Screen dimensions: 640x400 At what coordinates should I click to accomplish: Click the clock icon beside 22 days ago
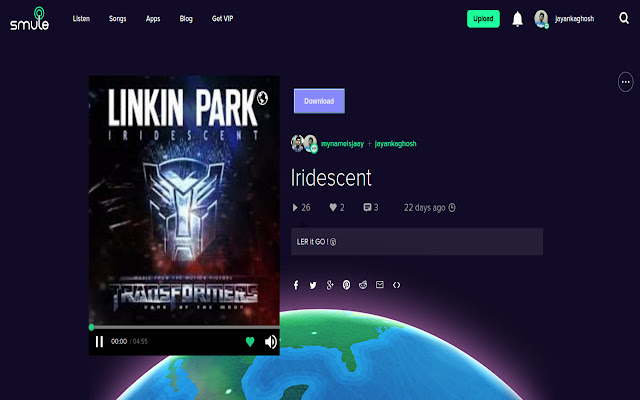click(x=452, y=208)
